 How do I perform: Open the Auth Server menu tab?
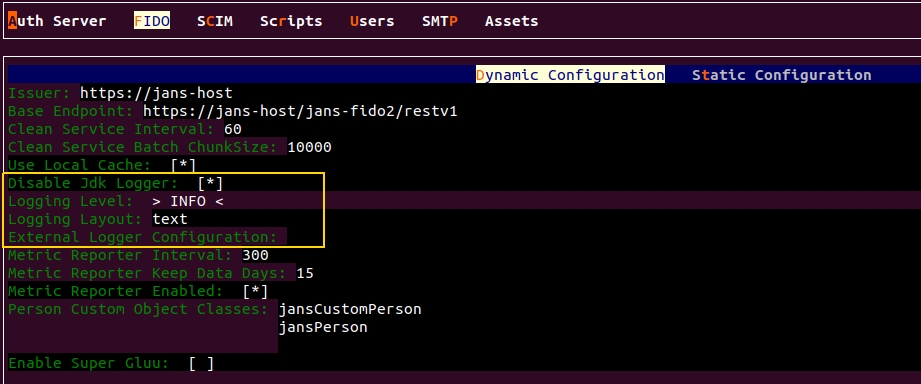(57, 21)
